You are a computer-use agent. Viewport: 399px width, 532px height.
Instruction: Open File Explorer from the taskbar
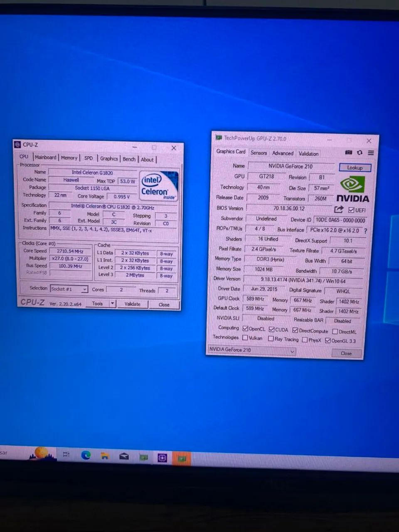click(x=105, y=456)
